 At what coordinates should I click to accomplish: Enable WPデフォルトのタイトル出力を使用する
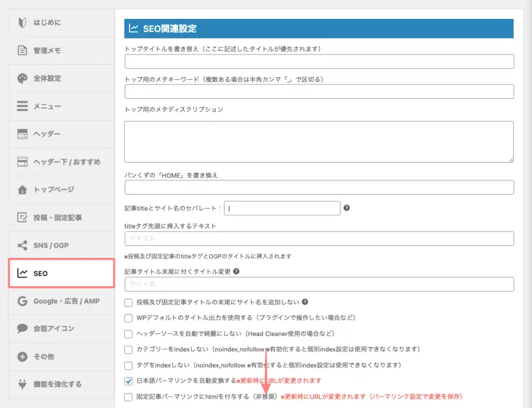pos(128,318)
